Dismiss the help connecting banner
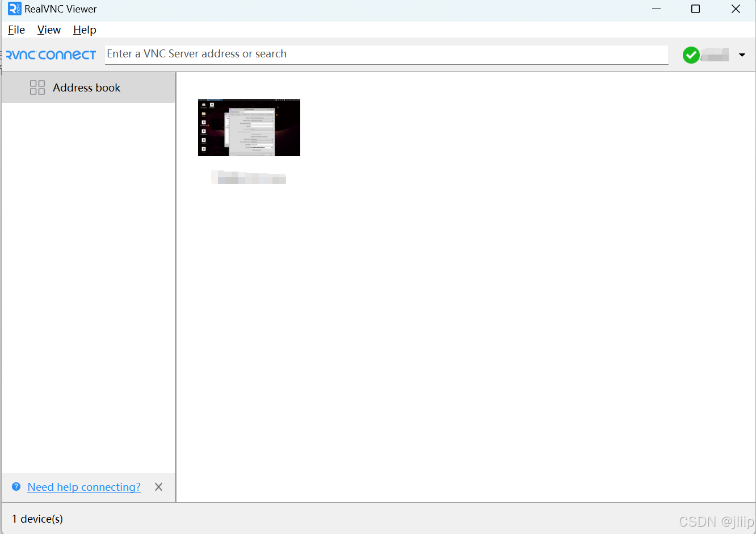The image size is (756, 534). 159,487
